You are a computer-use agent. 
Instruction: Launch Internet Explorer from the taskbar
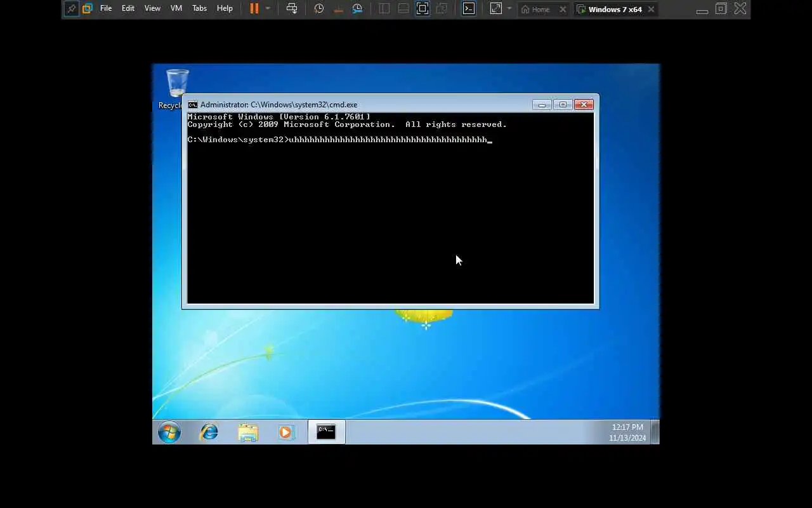pyautogui.click(x=209, y=432)
